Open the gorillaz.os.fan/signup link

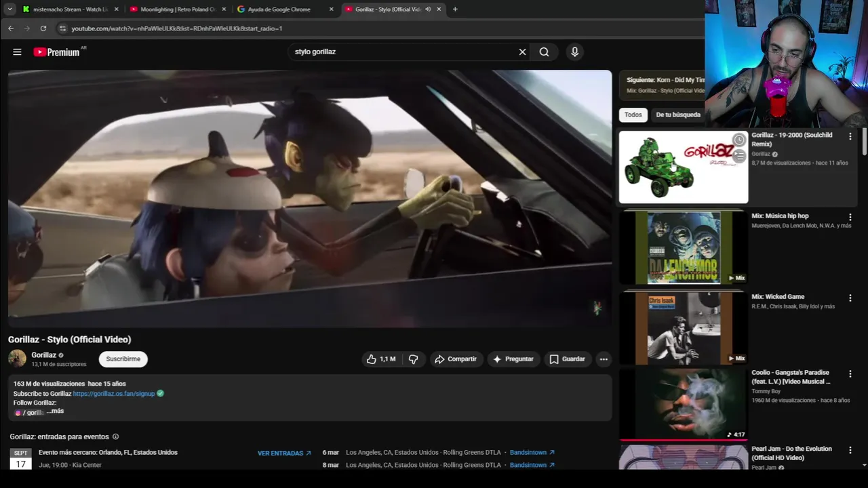click(114, 394)
